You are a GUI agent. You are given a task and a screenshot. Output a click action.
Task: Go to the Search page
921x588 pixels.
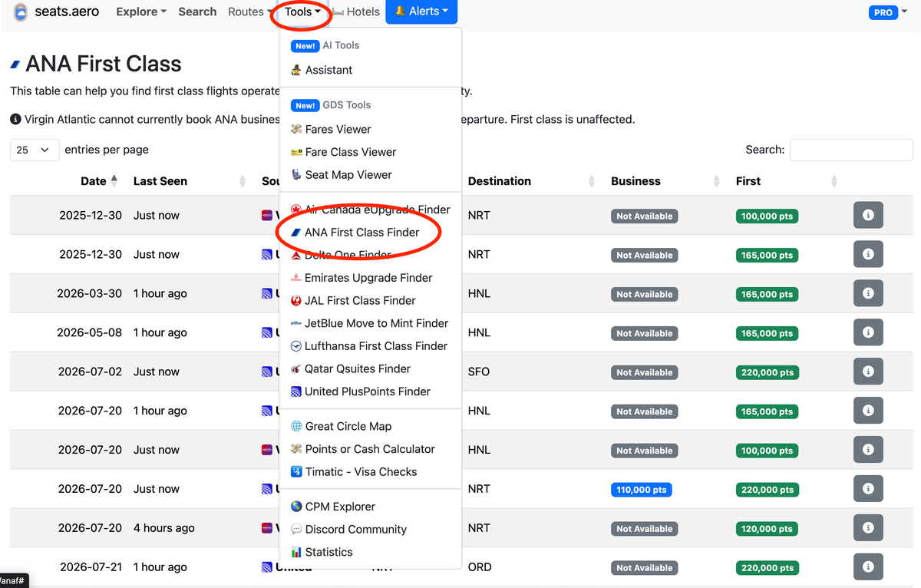click(x=197, y=12)
